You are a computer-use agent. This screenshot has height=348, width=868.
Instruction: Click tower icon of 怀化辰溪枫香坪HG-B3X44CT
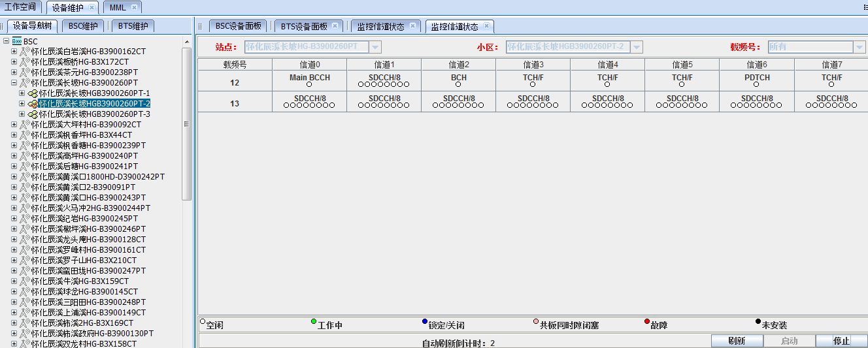(25, 135)
